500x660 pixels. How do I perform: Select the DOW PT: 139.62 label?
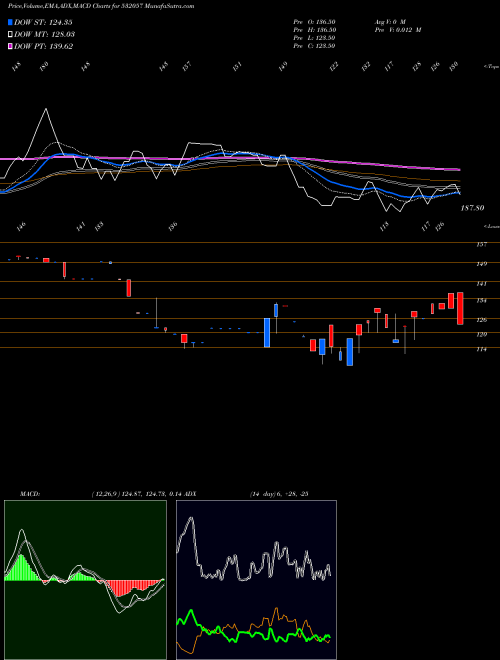click(44, 46)
